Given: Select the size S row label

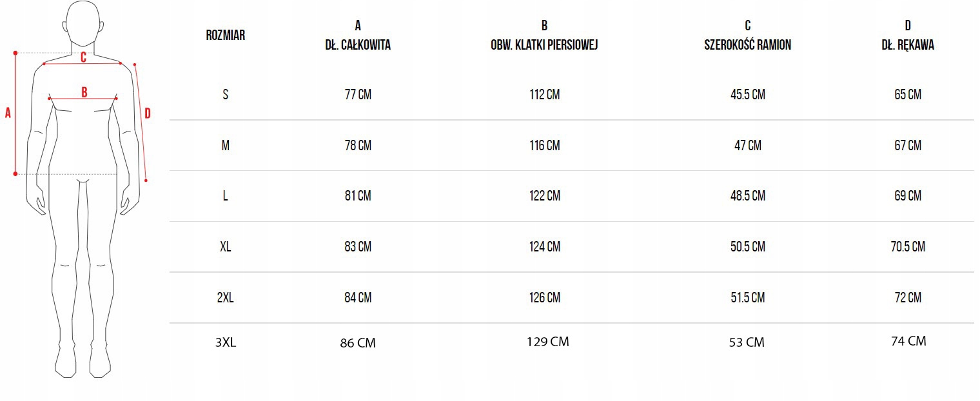Looking at the screenshot, I should [x=225, y=94].
